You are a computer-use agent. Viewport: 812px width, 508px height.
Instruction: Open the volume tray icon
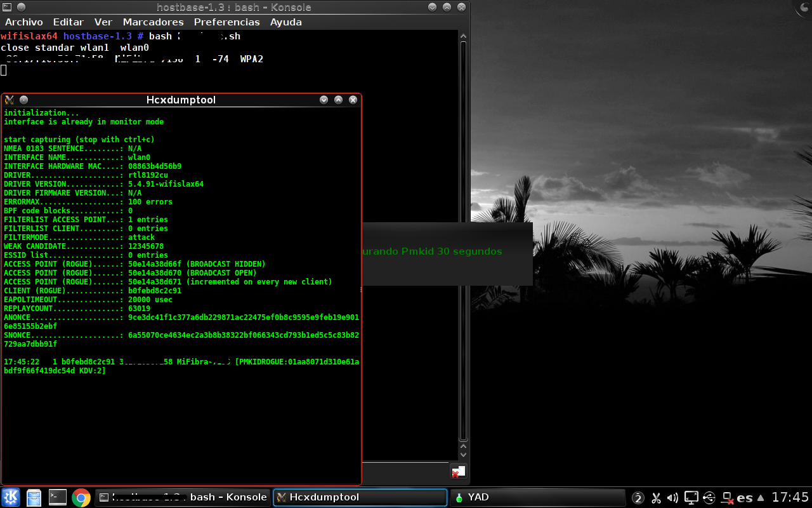[x=673, y=498]
